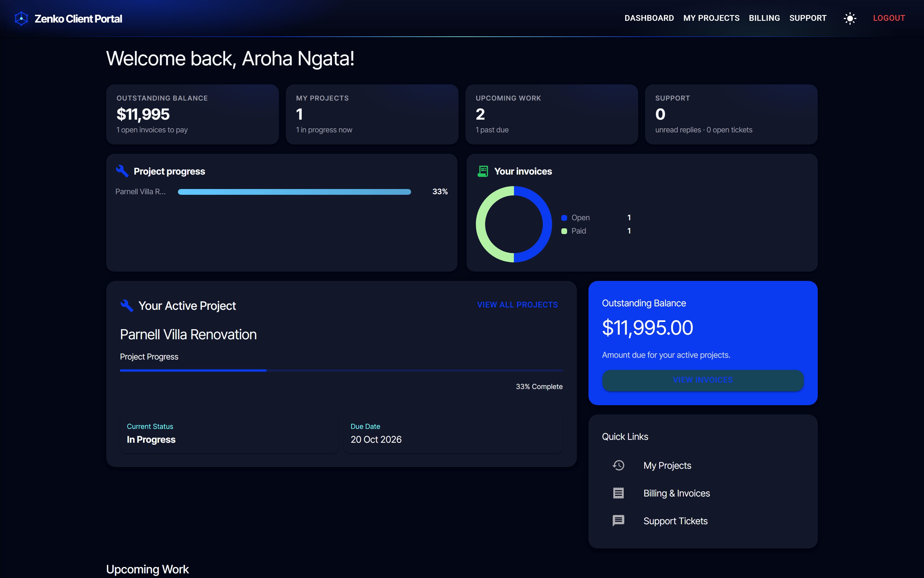Open My Projects quick link
Image resolution: width=924 pixels, height=578 pixels.
pyautogui.click(x=703, y=465)
